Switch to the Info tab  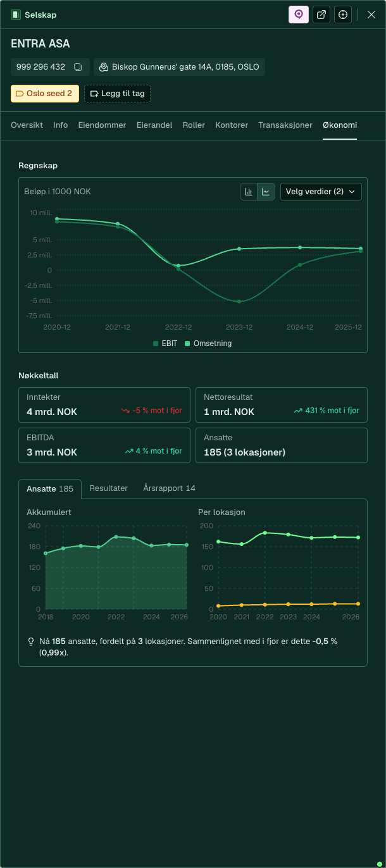pyautogui.click(x=61, y=125)
